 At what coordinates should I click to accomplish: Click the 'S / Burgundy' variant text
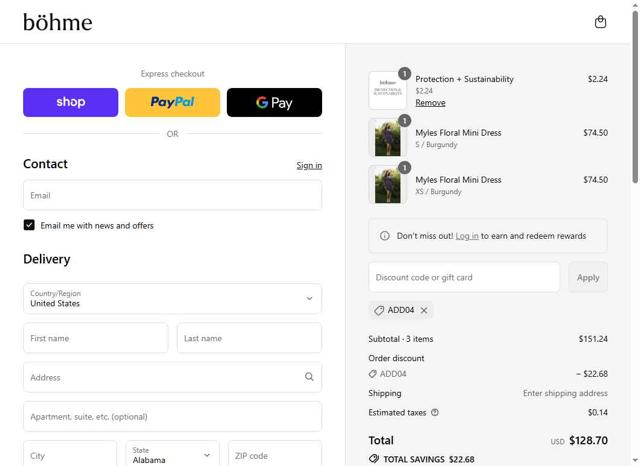(436, 144)
